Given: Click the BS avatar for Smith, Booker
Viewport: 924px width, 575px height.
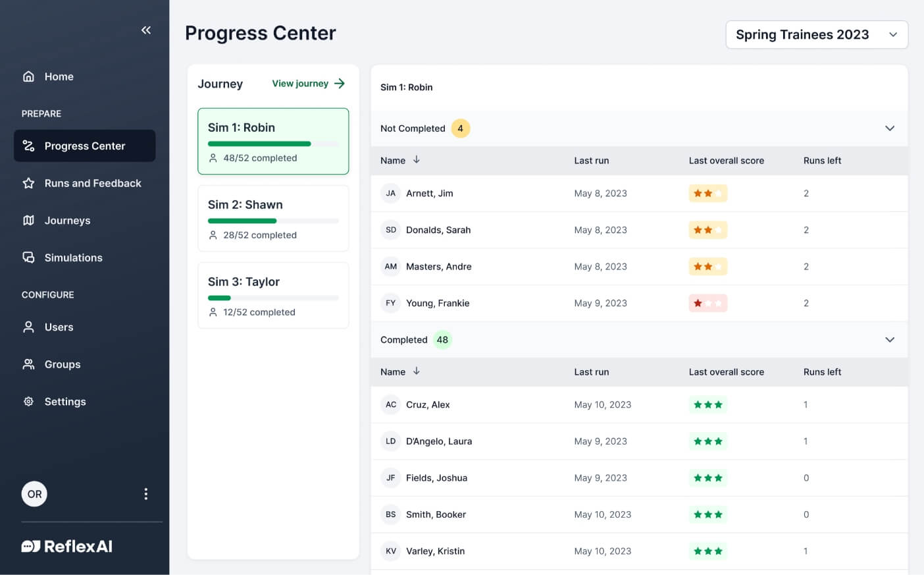Looking at the screenshot, I should 391,514.
